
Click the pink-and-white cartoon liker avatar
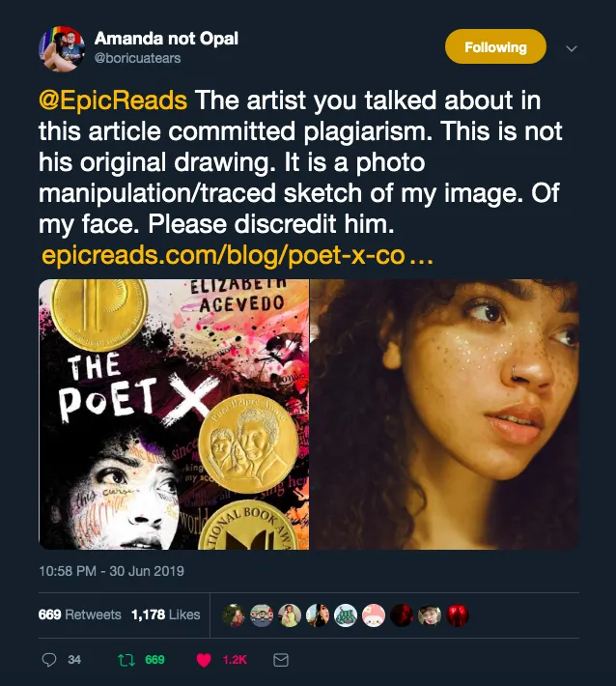[373, 615]
